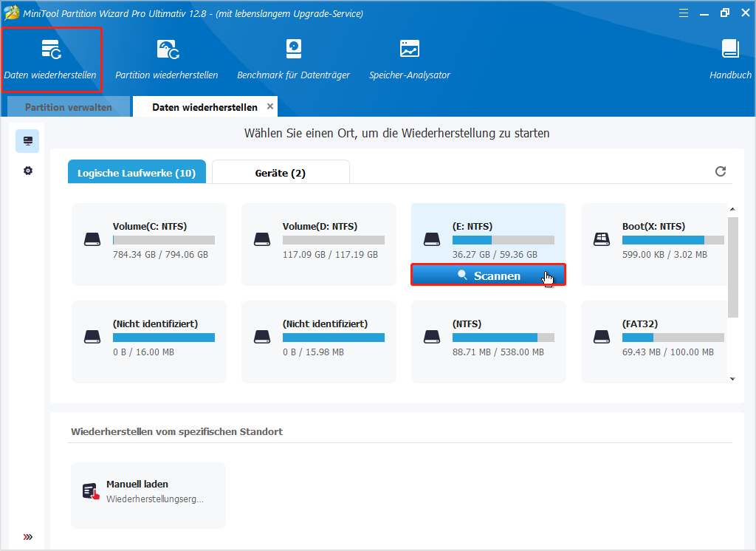
Task: Click drive icon of 538.00 MB NTFS partition
Action: [x=431, y=337]
